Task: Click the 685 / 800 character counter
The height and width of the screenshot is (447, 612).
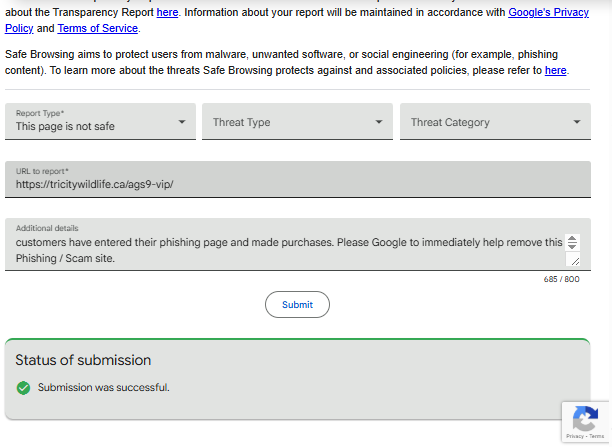Action: click(561, 279)
